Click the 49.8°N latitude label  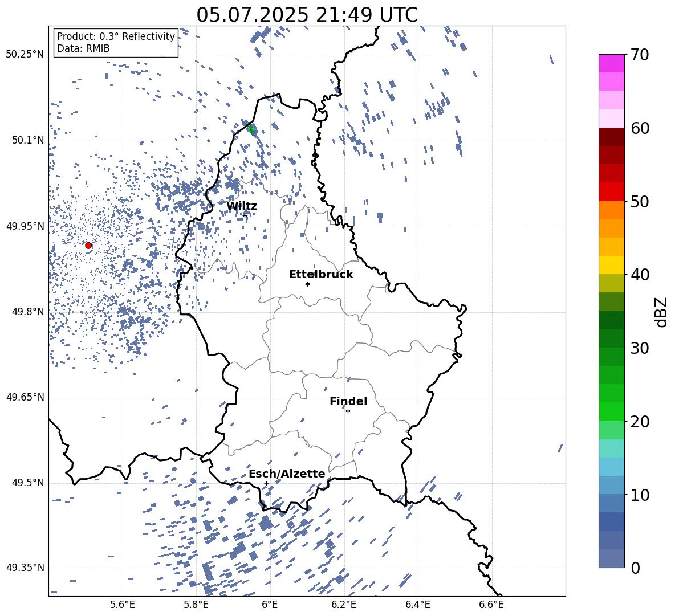[28, 312]
